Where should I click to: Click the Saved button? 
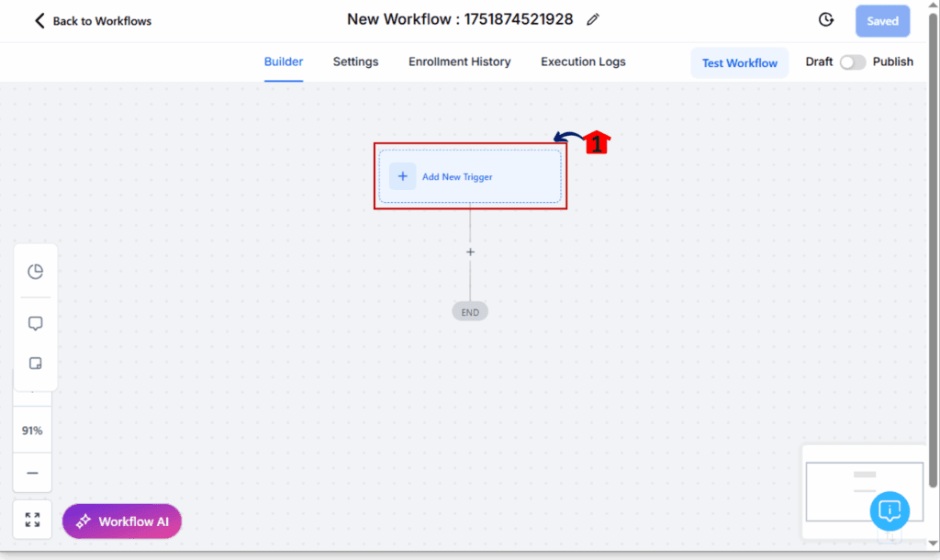point(882,21)
